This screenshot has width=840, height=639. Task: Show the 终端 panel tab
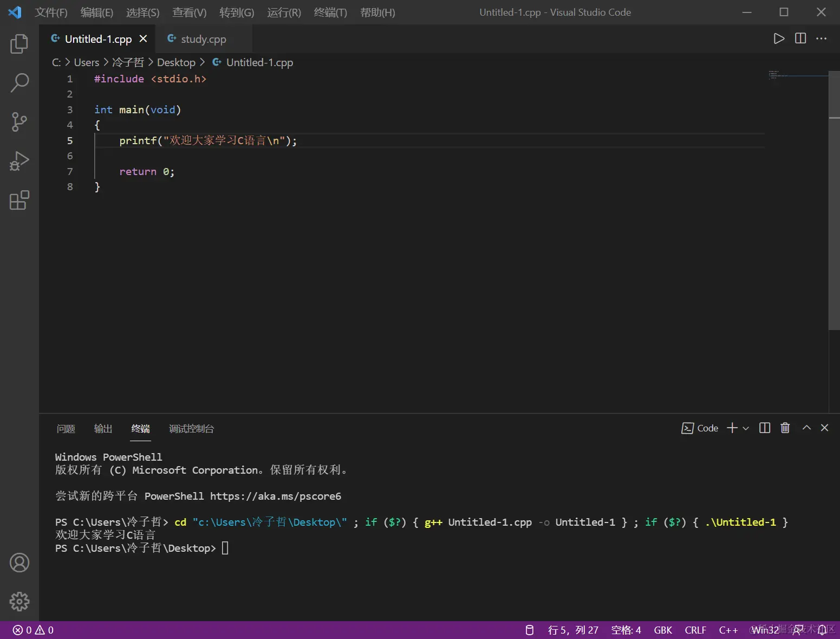click(x=140, y=429)
